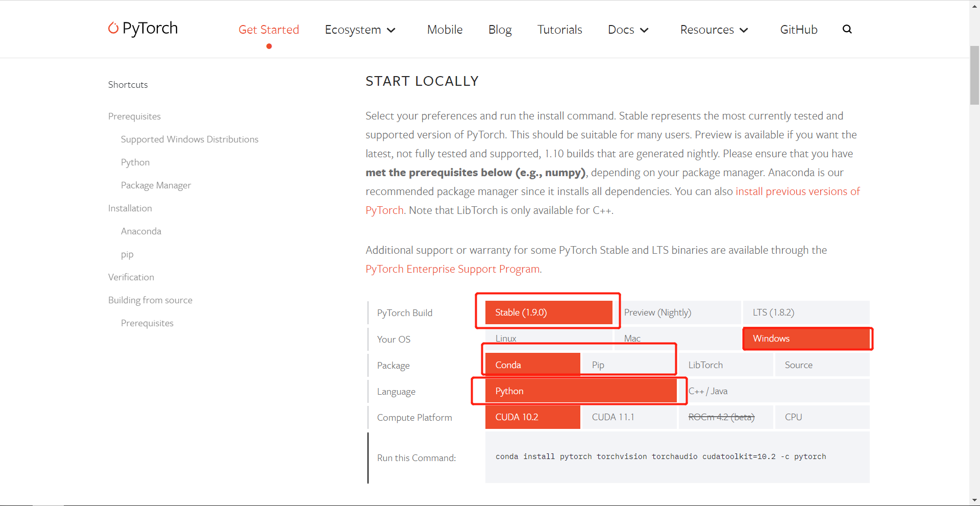Open the Prerequisites link under Building from source

147,323
